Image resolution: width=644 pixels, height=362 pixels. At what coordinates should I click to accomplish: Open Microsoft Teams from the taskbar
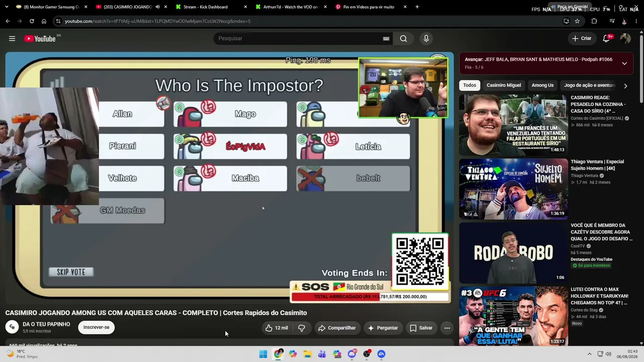[322, 354]
